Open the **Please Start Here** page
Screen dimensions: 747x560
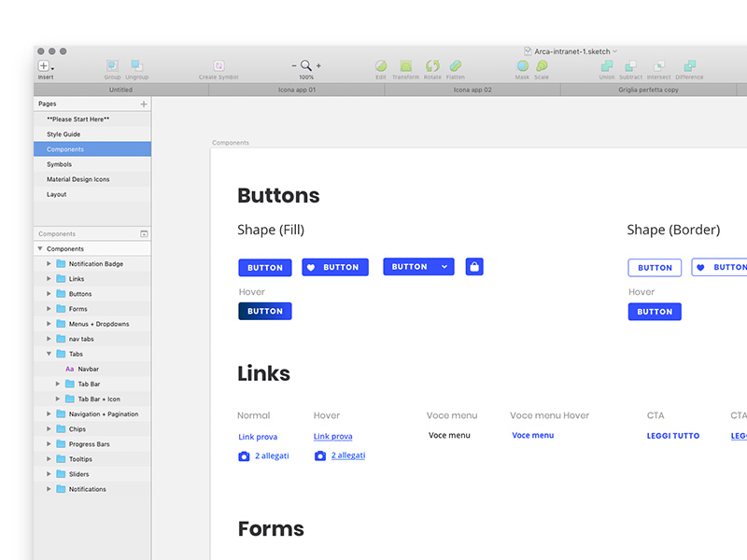click(92, 119)
